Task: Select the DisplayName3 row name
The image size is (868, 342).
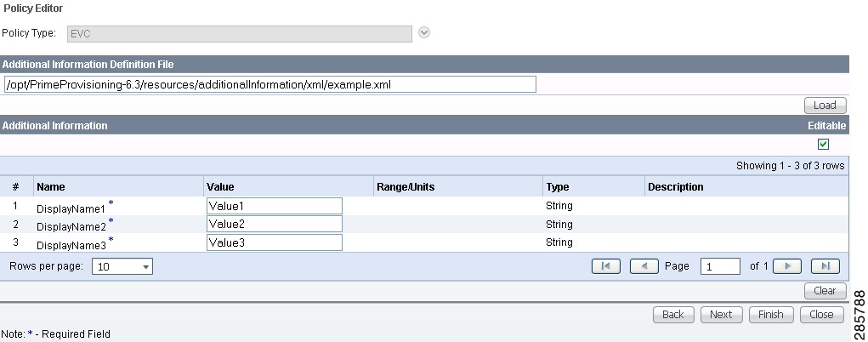Action: pyautogui.click(x=71, y=245)
